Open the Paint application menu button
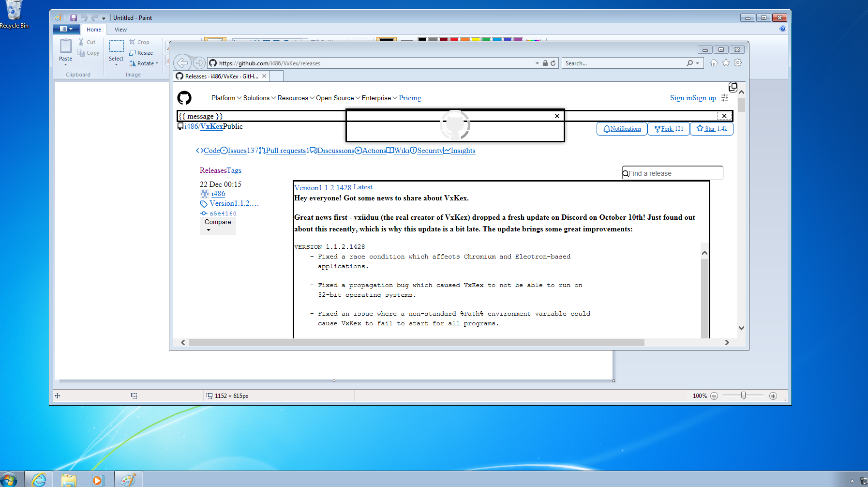Viewport: 868px width, 487px height. 66,29
